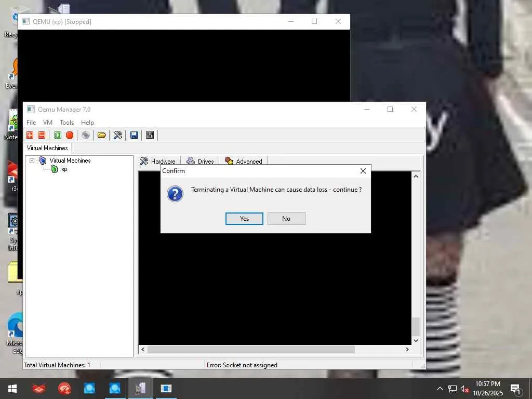Add a new virtual machine via red plus icon
Viewport: 532px width, 399px height.
pos(30,135)
